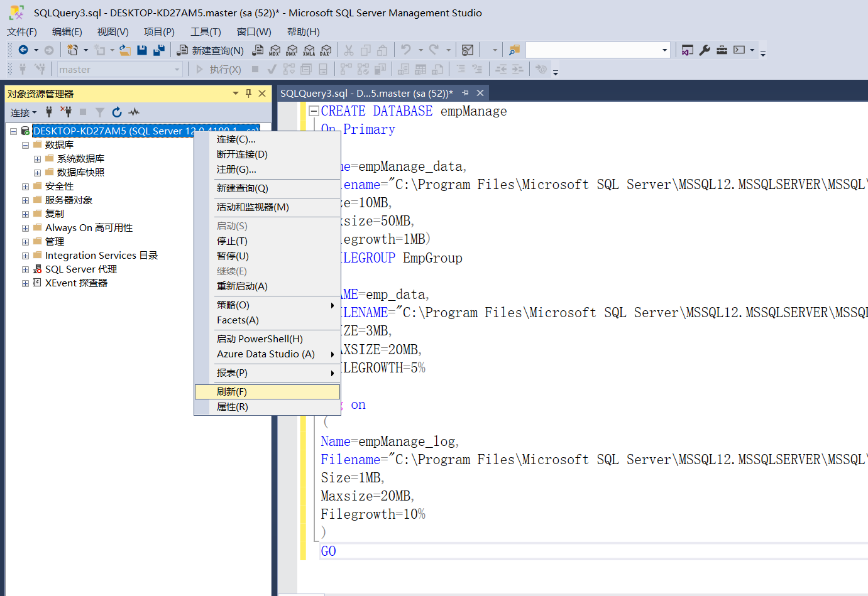Select the XEvent 探查器 tree item
Viewport: 868px width, 596px height.
(x=76, y=283)
